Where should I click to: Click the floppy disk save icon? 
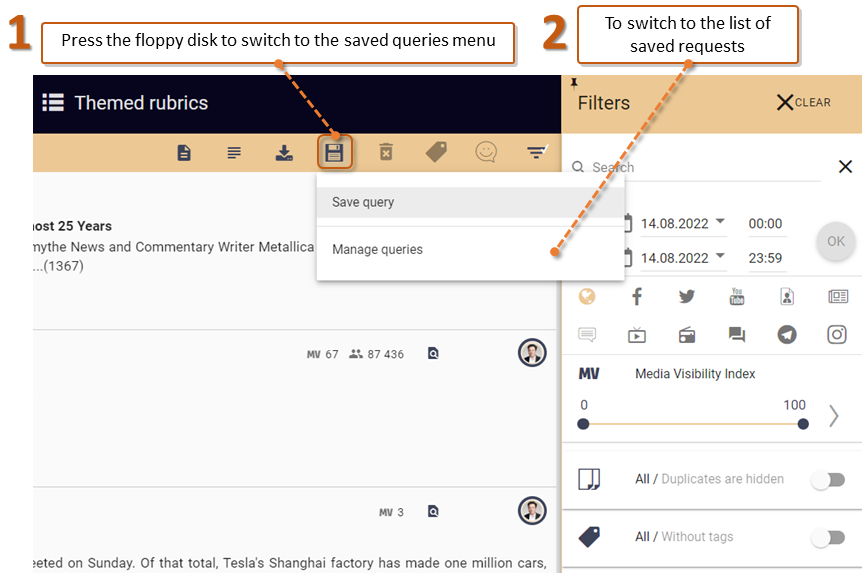click(x=334, y=152)
